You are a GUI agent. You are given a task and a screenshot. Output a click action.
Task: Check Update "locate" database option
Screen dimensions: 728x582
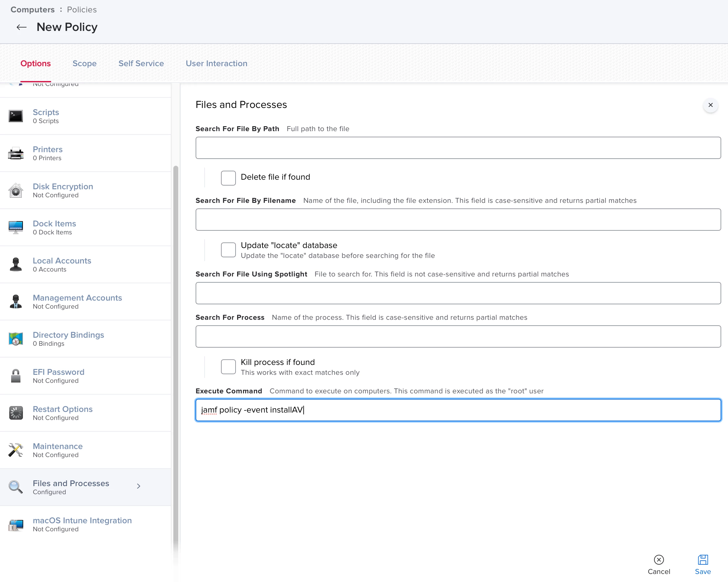(x=228, y=250)
